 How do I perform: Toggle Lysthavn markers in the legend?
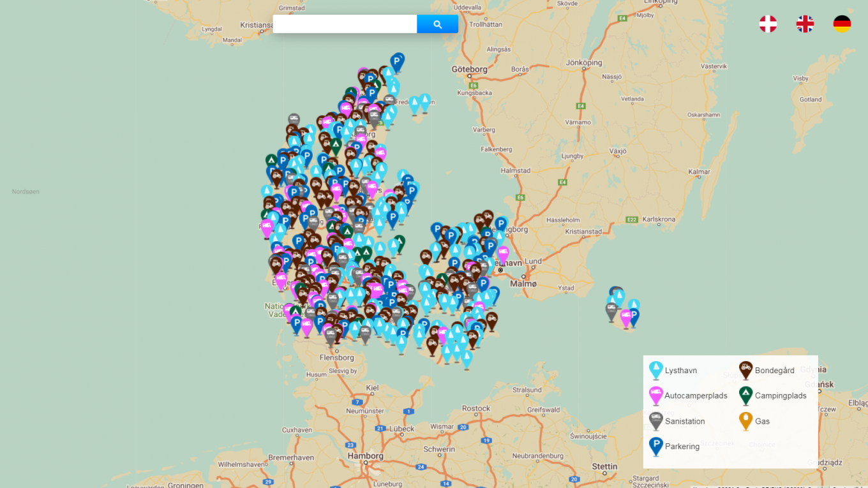pos(680,371)
